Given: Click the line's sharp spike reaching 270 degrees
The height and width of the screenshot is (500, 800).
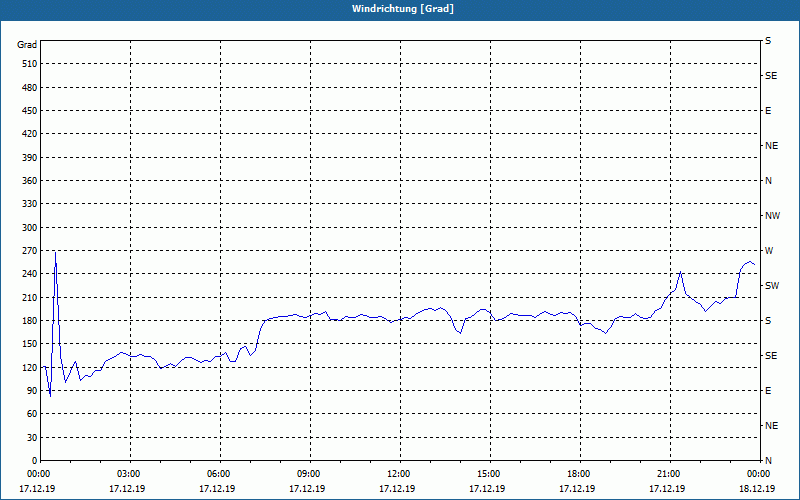Looking at the screenshot, I should coord(55,253).
